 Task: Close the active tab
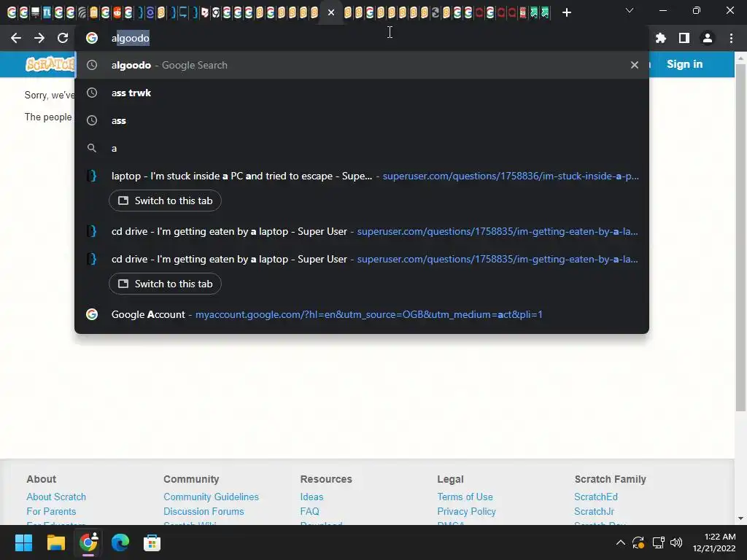click(x=331, y=12)
